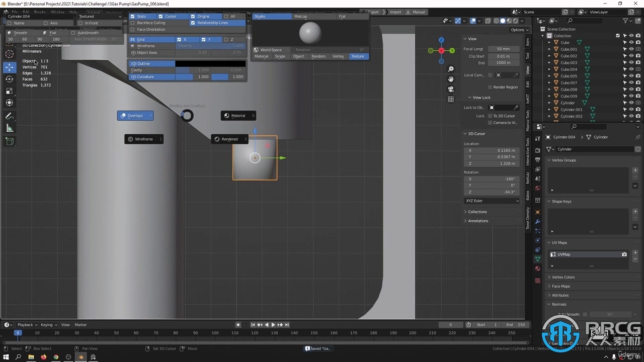
Task: Activate the Move tool
Action: (x=10, y=67)
